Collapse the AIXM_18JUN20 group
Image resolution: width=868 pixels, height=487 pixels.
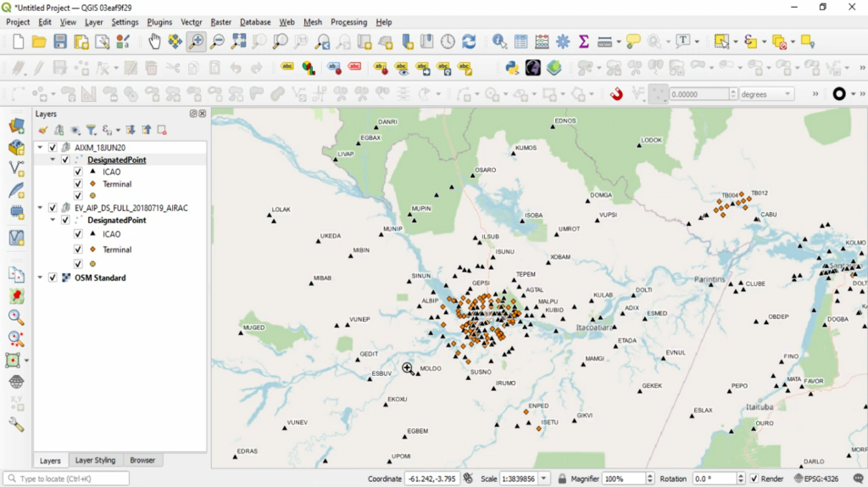(x=40, y=148)
